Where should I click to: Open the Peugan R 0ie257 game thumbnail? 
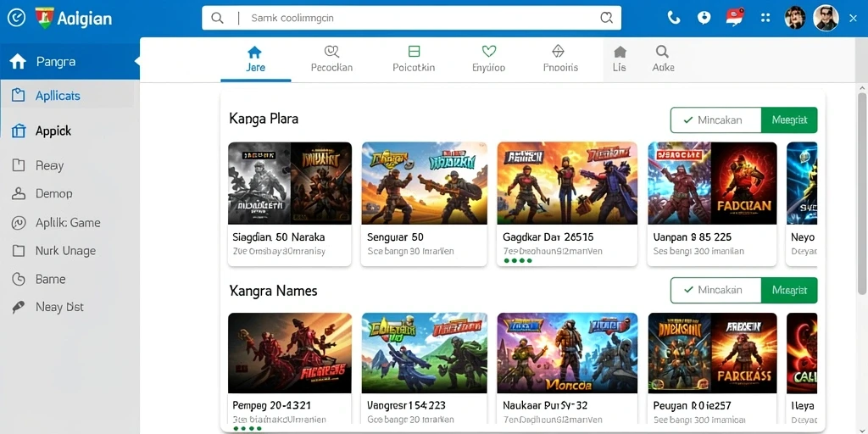[712, 353]
